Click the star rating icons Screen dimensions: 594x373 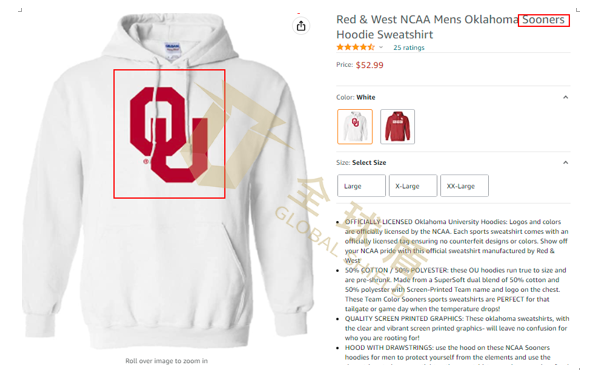pyautogui.click(x=355, y=47)
